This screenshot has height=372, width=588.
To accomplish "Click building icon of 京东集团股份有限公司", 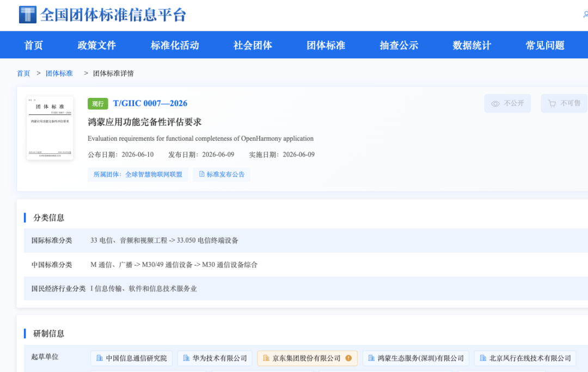I will tap(266, 358).
